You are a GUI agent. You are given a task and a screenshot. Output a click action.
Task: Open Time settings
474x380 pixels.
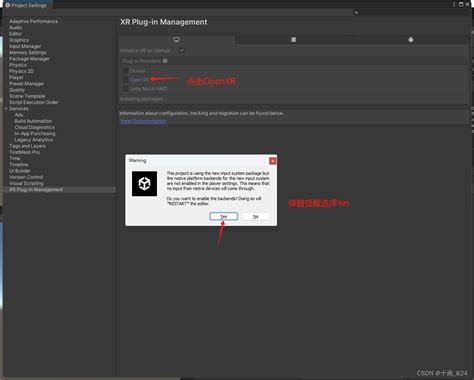15,158
